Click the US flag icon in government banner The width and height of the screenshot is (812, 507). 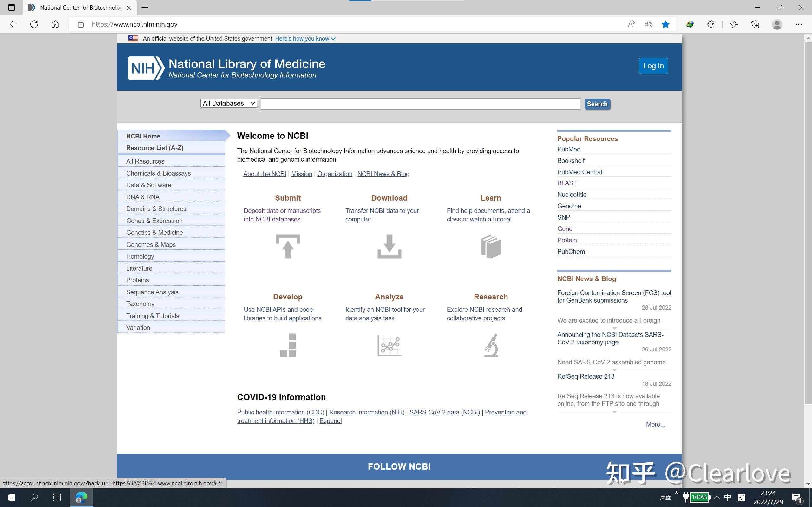[133, 38]
